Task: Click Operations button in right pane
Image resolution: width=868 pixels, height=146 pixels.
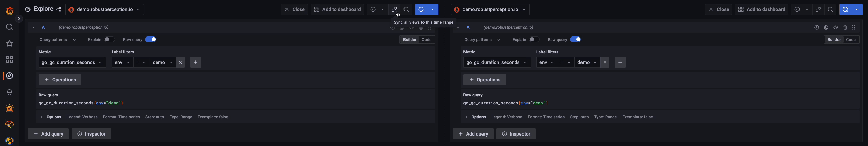Action: 485,80
